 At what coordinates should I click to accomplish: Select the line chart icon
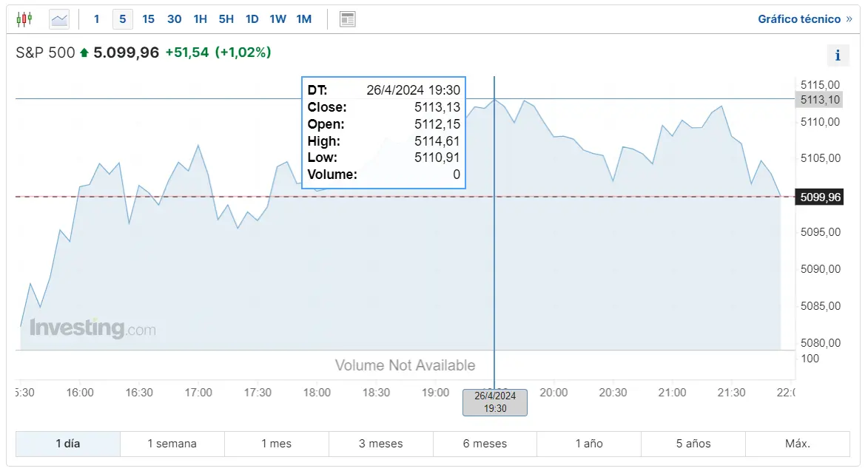coord(58,18)
